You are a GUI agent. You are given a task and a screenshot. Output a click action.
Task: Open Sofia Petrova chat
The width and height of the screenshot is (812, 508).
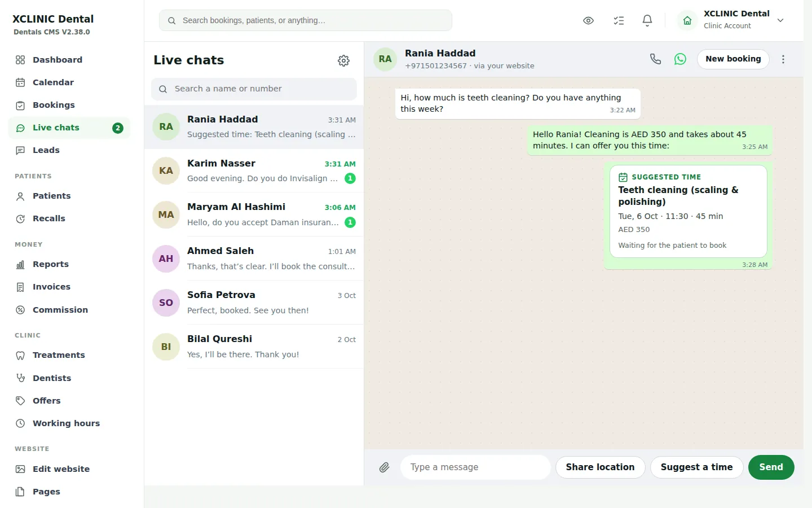point(254,303)
